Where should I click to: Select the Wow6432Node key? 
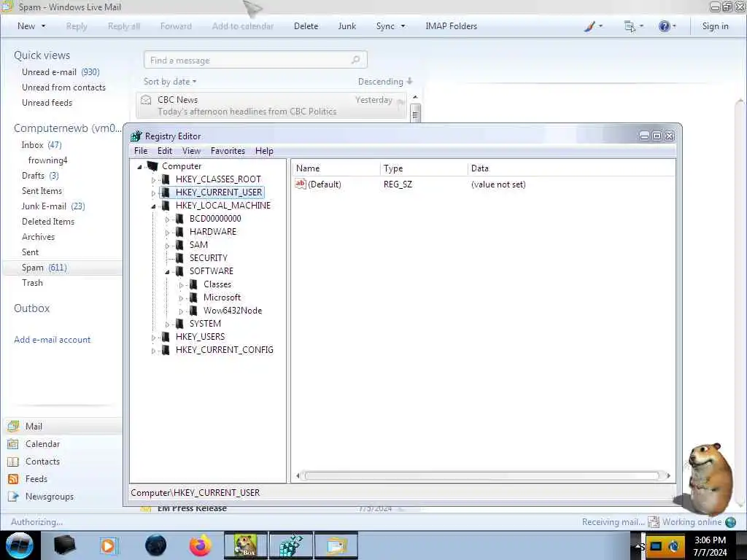click(x=233, y=311)
